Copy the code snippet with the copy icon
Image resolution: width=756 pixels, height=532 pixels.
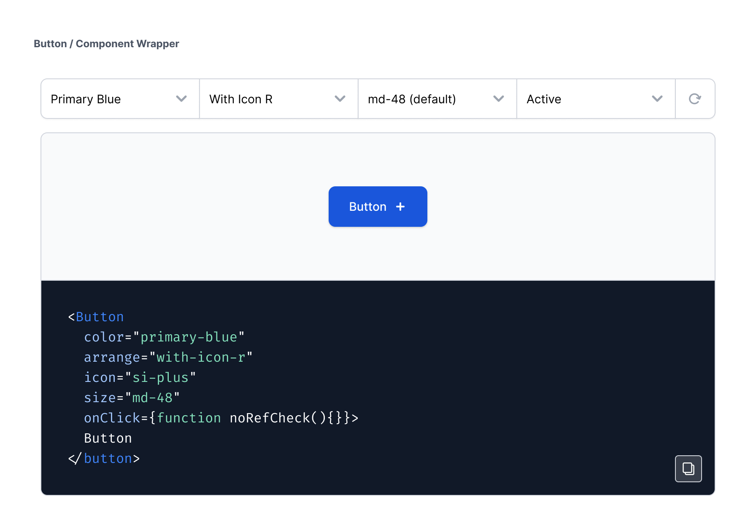coord(688,468)
